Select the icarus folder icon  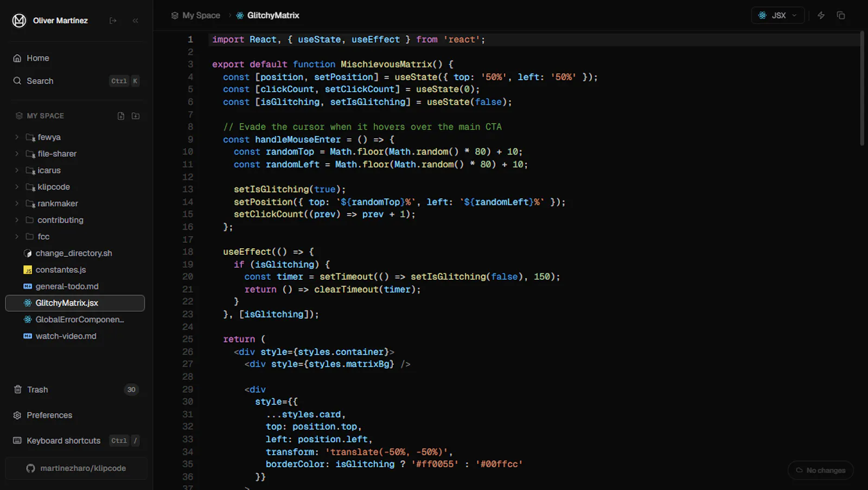click(30, 170)
